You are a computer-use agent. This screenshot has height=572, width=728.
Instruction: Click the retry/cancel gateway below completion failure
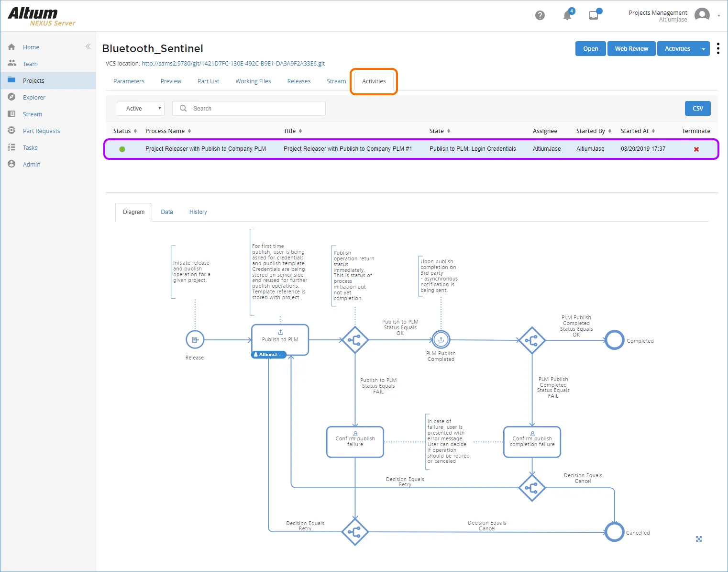532,488
